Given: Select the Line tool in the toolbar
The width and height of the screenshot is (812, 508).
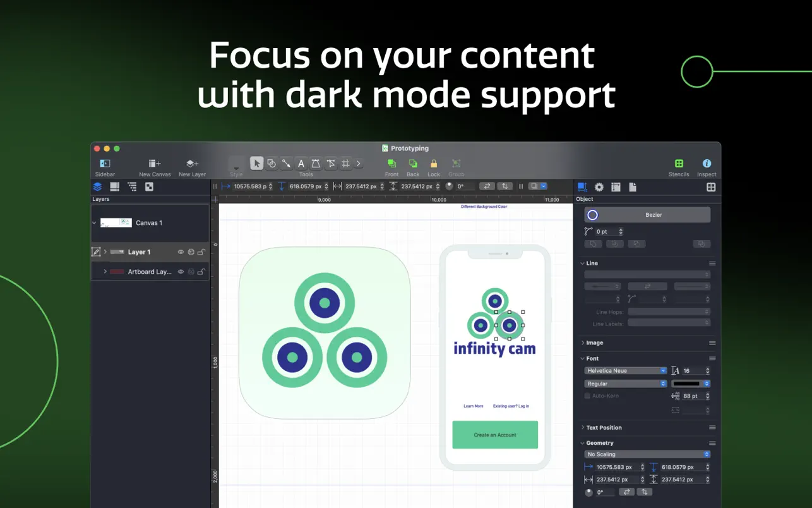Looking at the screenshot, I should click(286, 164).
